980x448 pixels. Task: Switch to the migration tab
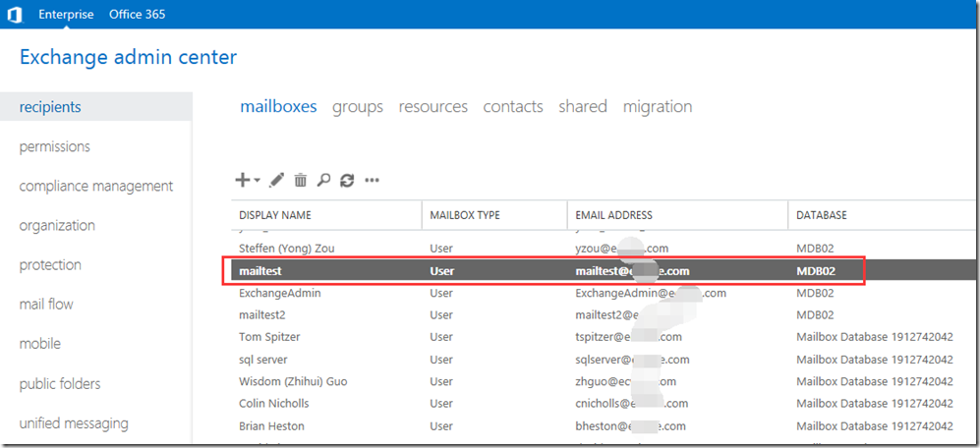(x=658, y=107)
